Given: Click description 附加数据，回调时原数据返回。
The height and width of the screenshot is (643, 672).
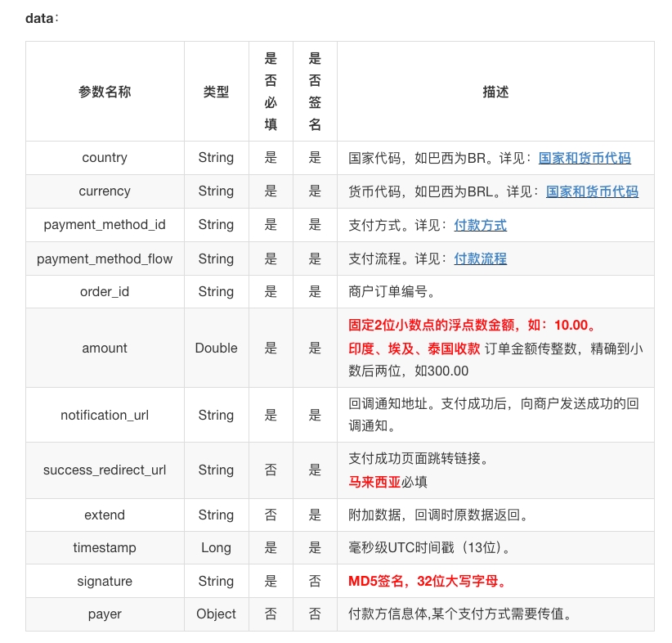Looking at the screenshot, I should tap(438, 515).
